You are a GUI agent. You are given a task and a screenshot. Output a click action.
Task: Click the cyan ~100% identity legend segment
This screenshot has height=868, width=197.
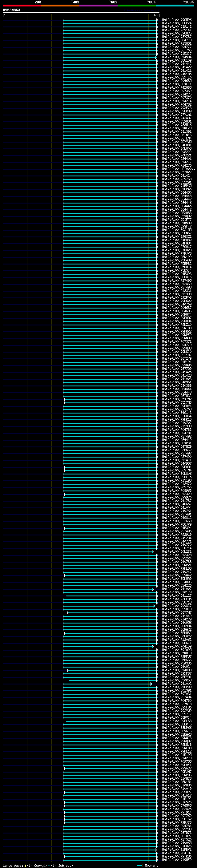click(x=175, y=6)
